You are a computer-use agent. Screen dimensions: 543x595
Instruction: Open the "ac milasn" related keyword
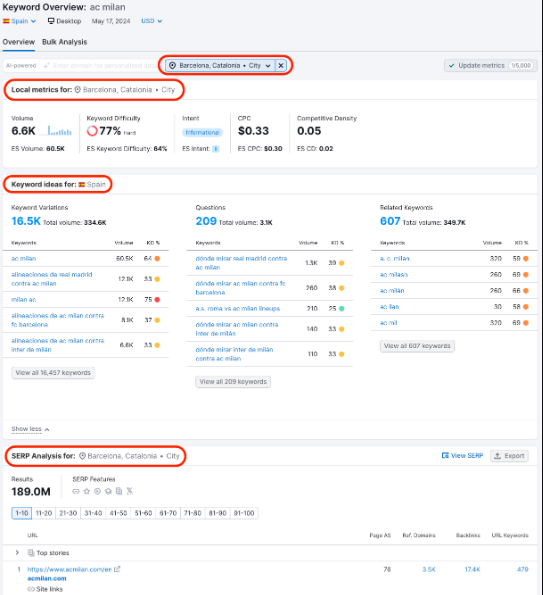[394, 274]
